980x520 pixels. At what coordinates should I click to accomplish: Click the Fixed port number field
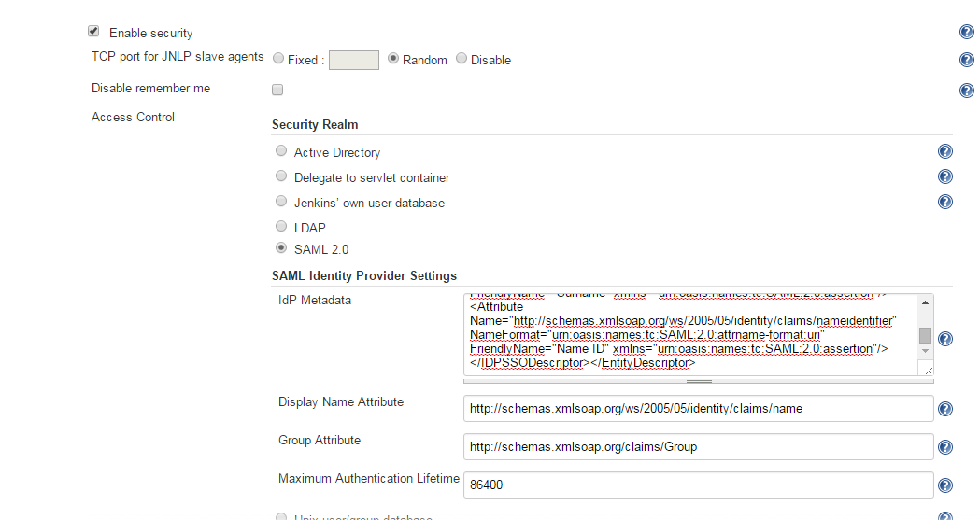point(354,60)
